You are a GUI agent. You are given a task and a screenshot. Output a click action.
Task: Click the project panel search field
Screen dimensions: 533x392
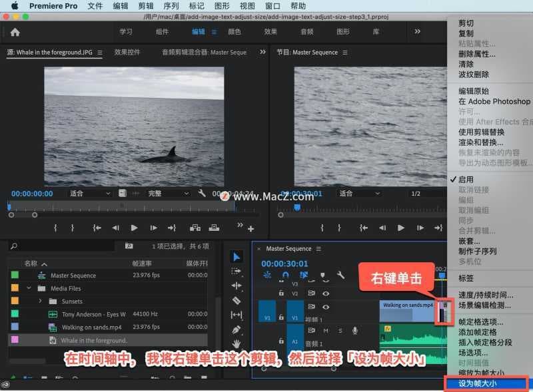[67, 246]
